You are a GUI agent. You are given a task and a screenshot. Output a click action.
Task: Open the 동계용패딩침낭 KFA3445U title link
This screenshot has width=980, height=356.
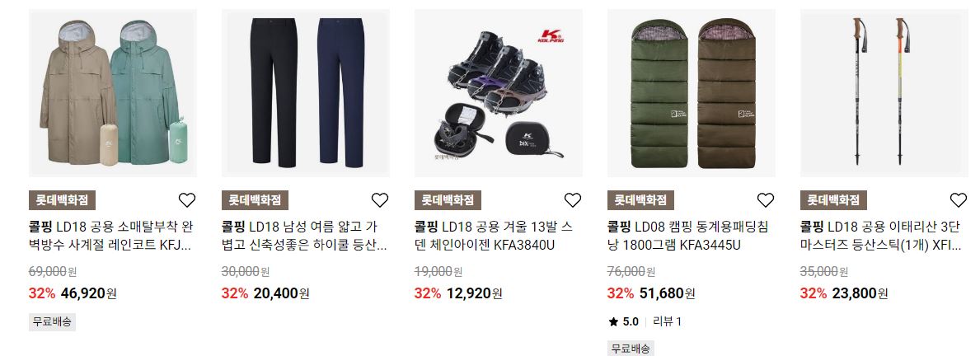pos(687,236)
